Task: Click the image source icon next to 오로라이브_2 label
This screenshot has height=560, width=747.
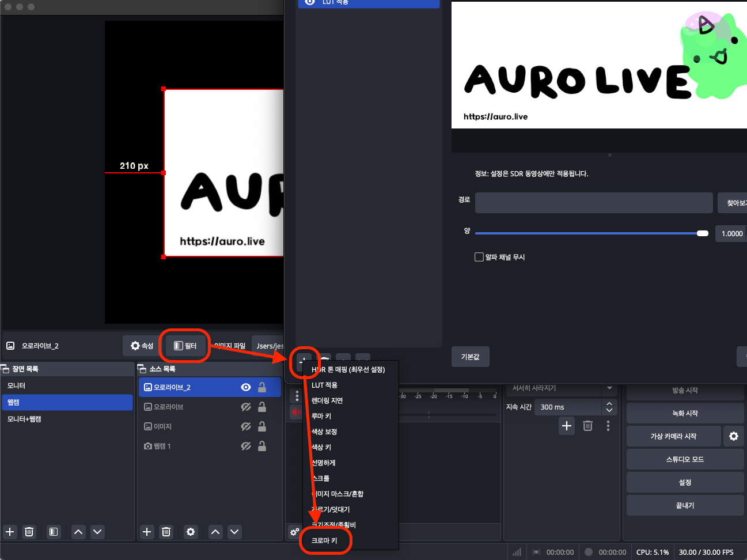Action: click(x=10, y=346)
